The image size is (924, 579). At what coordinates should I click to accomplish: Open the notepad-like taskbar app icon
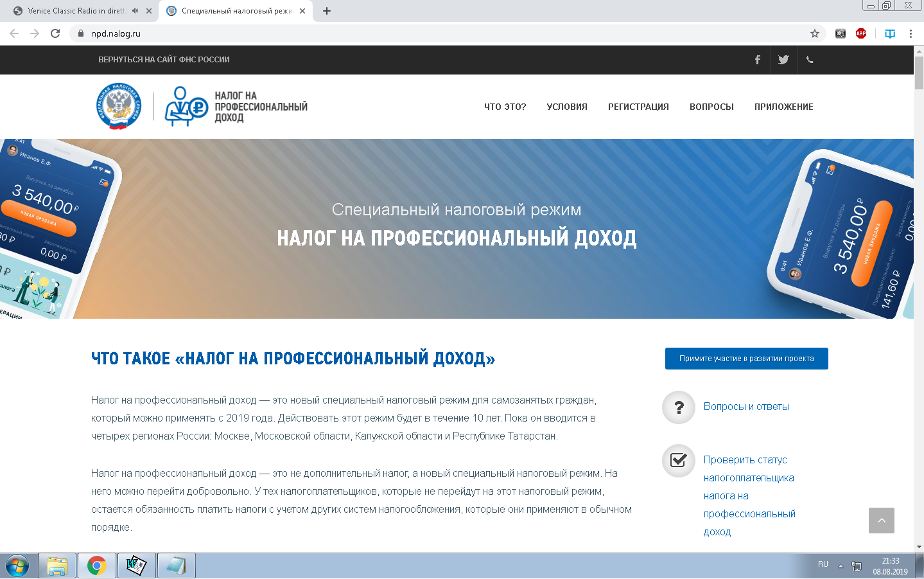(176, 566)
